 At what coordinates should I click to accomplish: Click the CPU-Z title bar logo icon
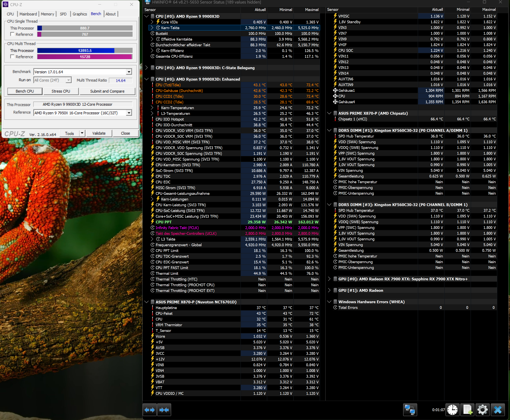5,4
